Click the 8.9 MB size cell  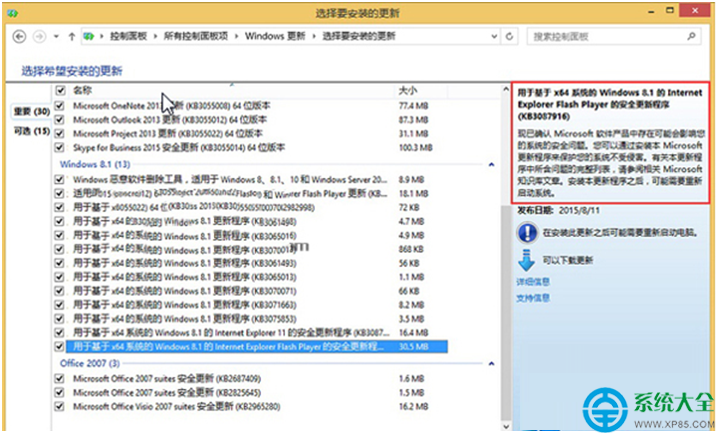click(x=411, y=179)
